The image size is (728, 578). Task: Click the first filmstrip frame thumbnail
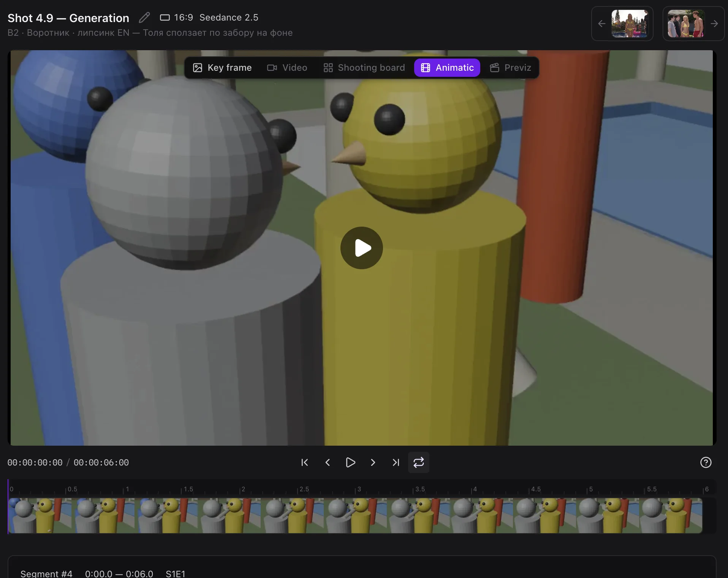coord(40,516)
